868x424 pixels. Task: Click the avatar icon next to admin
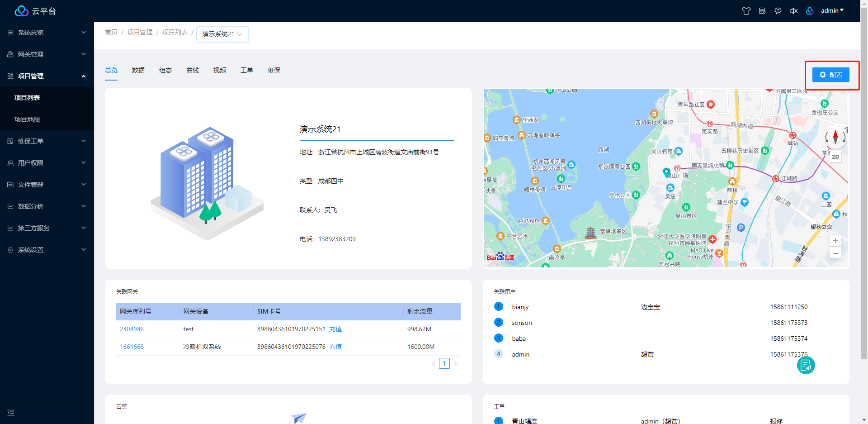click(810, 11)
